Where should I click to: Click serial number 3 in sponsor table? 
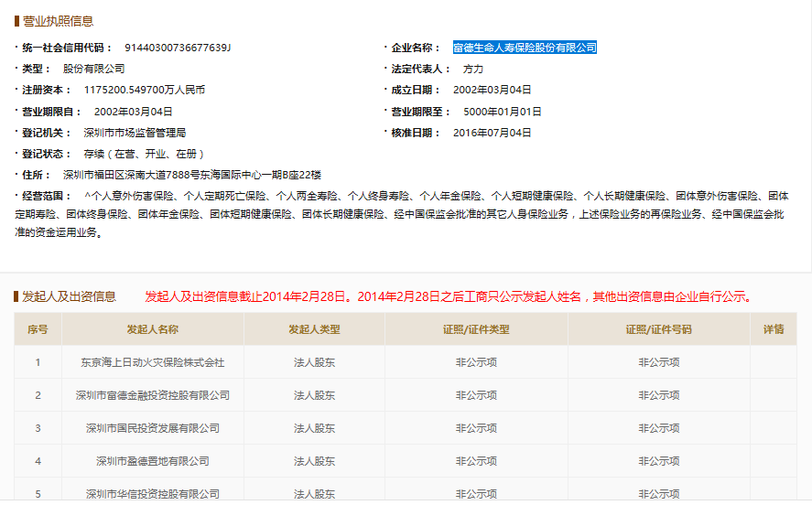pos(38,428)
